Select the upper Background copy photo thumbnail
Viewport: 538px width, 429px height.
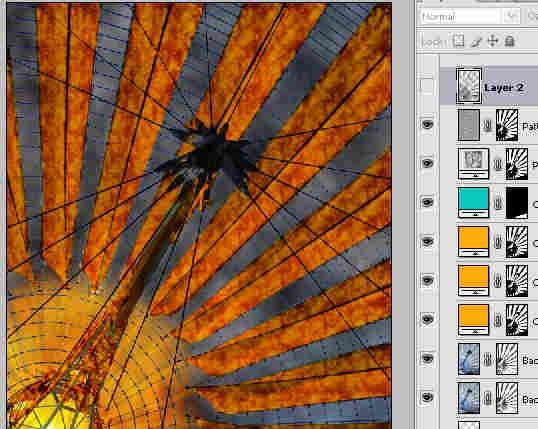469,359
